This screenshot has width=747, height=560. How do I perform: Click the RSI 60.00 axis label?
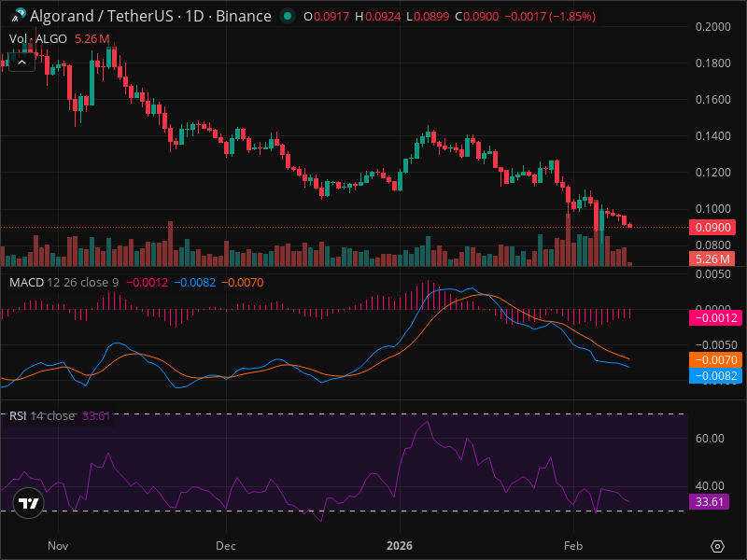point(710,438)
